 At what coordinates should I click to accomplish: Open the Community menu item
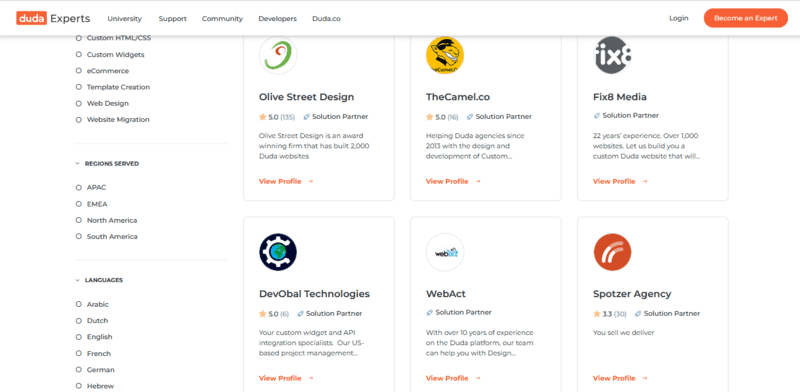(222, 19)
